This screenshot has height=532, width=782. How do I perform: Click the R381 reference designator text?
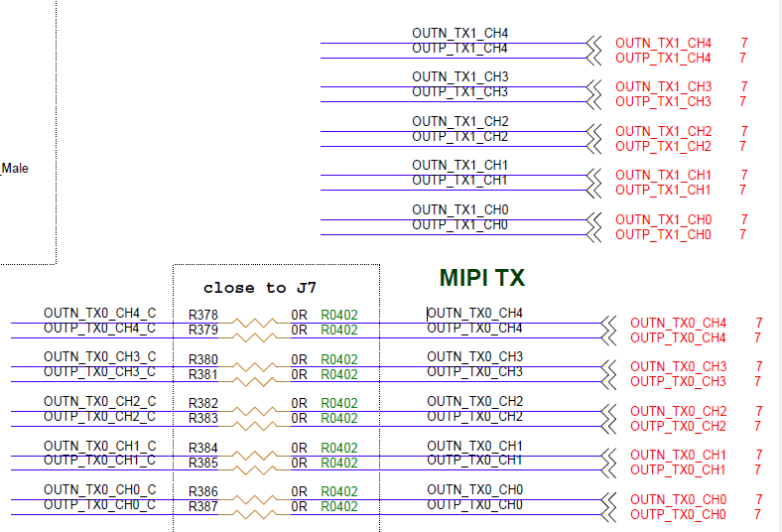pyautogui.click(x=203, y=374)
